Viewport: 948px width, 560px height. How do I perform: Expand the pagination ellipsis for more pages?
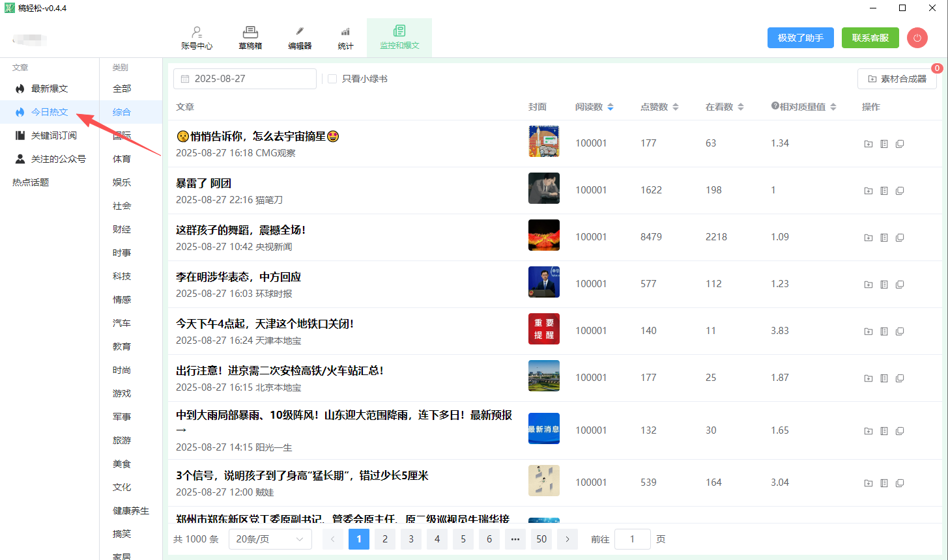click(515, 539)
